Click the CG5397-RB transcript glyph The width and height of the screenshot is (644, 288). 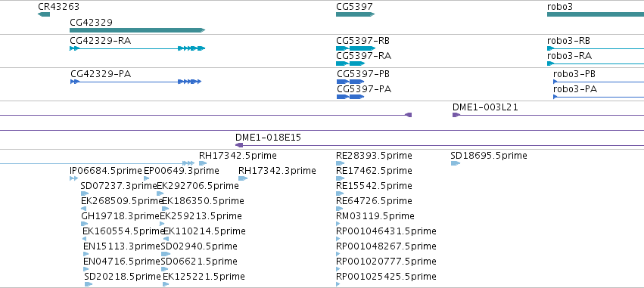pos(355,48)
